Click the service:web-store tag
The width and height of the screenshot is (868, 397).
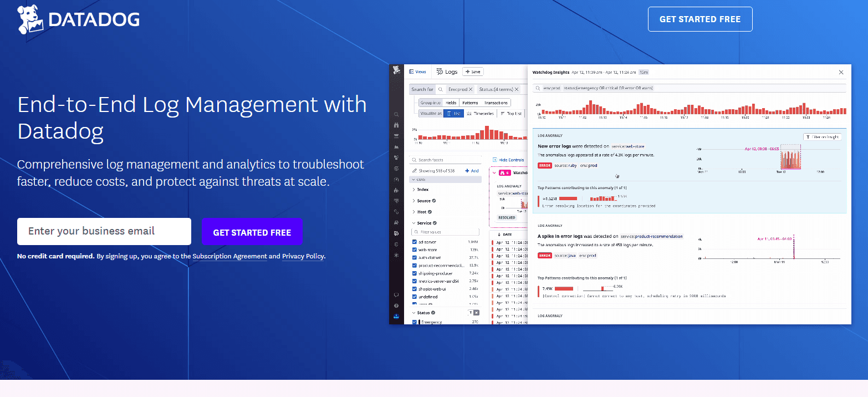point(628,146)
